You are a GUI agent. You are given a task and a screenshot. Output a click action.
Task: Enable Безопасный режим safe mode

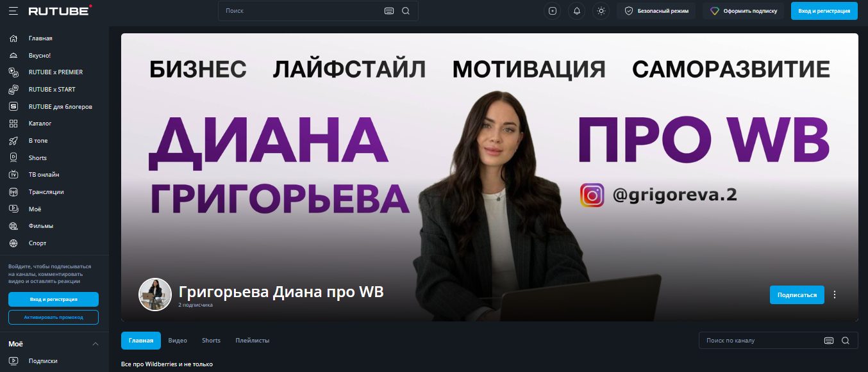[x=656, y=11]
